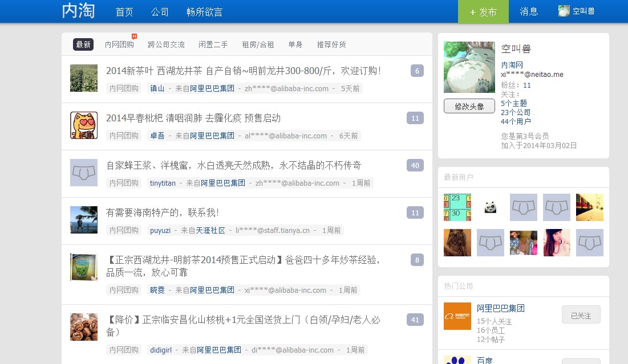The image size is (628, 364).
Task: Click tea field thumbnail of 西湖龙井茶 post
Action: click(x=84, y=78)
